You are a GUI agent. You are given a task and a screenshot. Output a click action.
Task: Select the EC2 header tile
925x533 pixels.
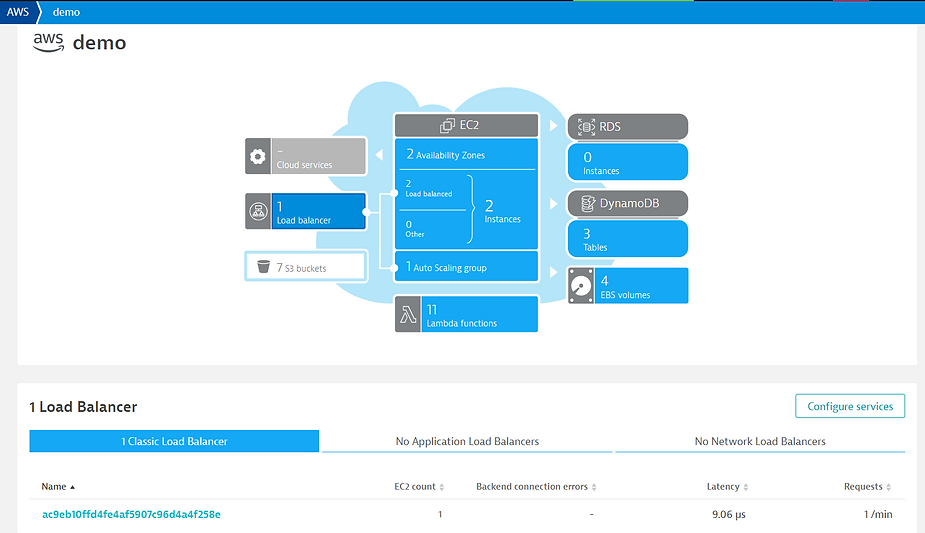[x=467, y=125]
